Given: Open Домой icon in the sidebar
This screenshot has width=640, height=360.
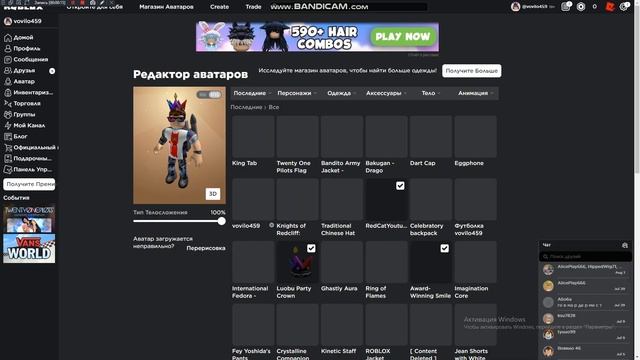Looking at the screenshot, I should coord(8,38).
